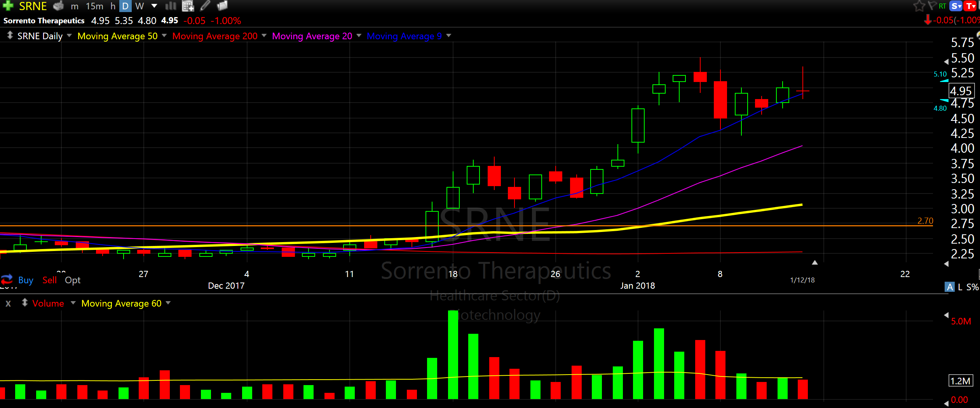
Task: Click the Sell link
Action: [x=49, y=280]
